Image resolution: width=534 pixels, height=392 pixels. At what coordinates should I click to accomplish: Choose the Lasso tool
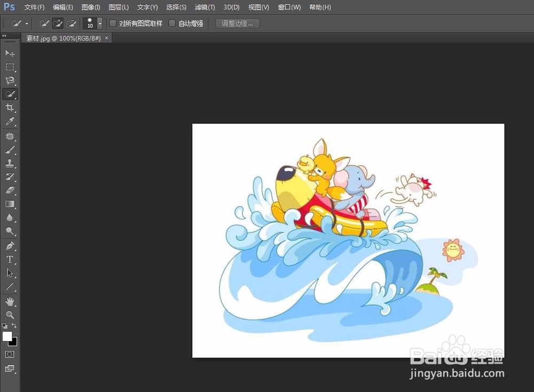coord(10,80)
